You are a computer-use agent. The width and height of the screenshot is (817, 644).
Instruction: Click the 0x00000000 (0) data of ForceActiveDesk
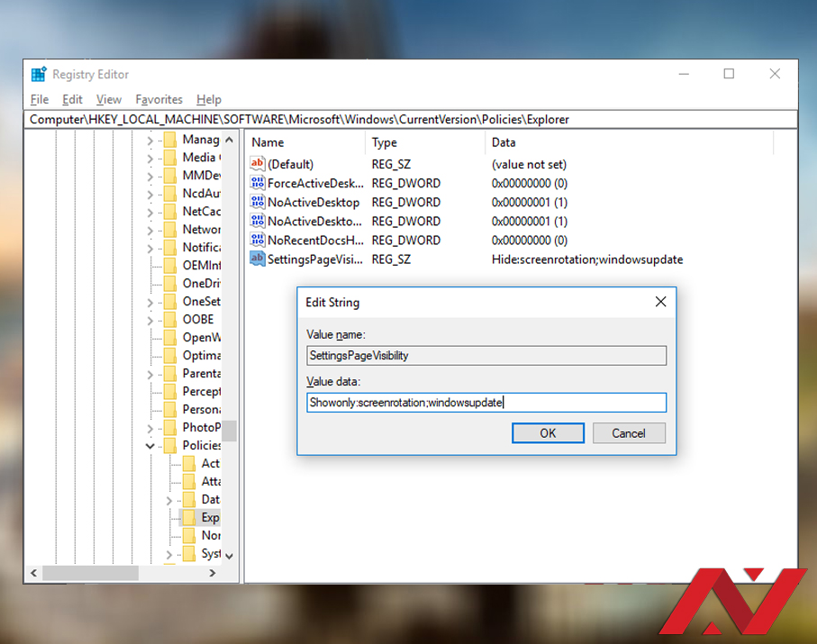(x=530, y=183)
